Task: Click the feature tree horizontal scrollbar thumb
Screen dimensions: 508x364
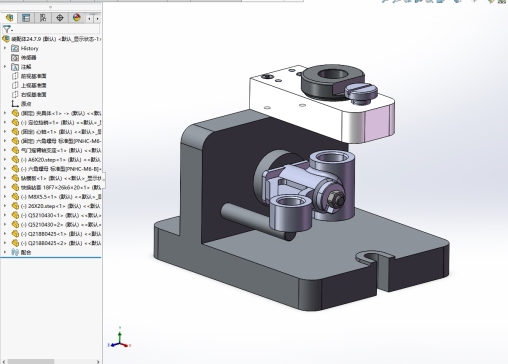Action: coord(31,362)
